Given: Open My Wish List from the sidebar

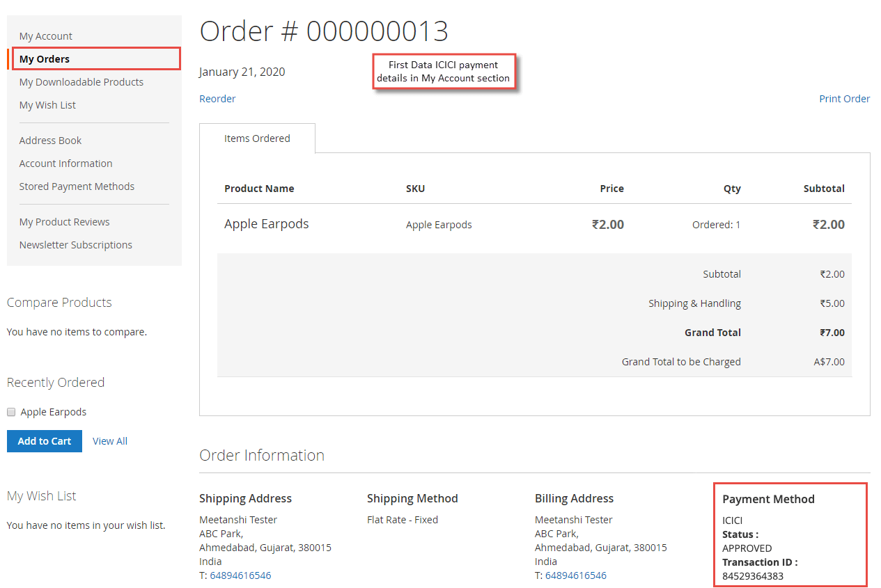Looking at the screenshot, I should (47, 104).
